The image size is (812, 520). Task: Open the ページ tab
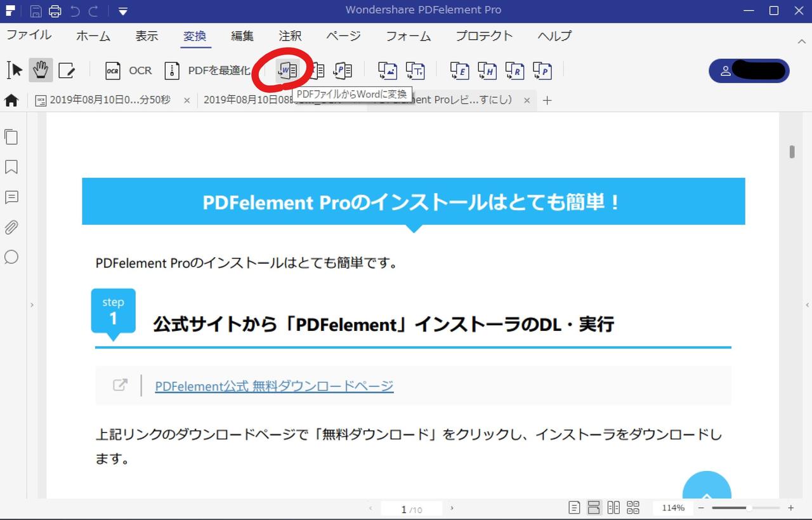[343, 36]
